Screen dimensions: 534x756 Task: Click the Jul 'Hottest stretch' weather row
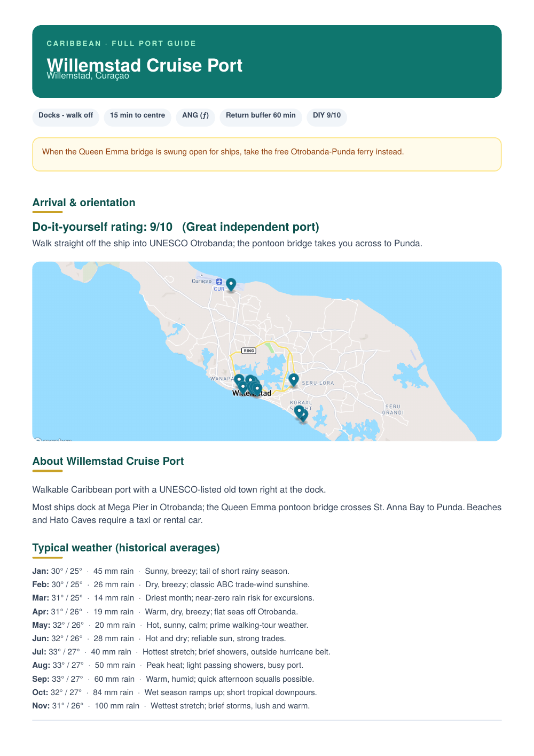tap(182, 652)
